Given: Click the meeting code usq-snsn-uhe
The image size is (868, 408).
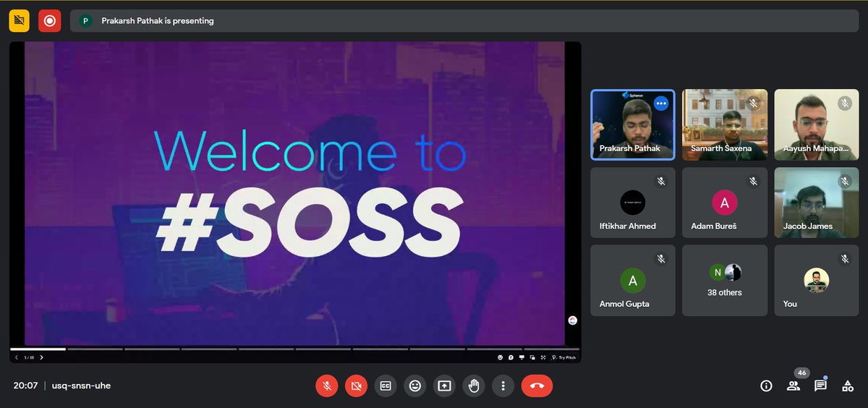Looking at the screenshot, I should point(81,386).
